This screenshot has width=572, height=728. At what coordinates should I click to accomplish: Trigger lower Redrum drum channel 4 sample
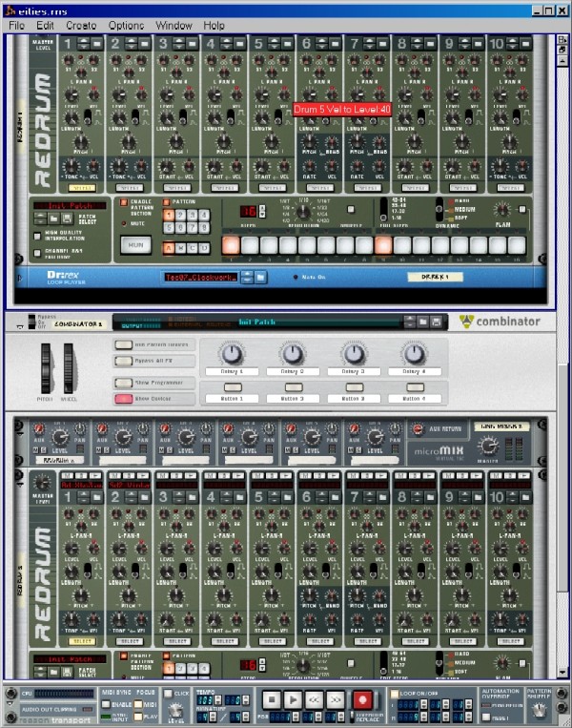(x=238, y=476)
